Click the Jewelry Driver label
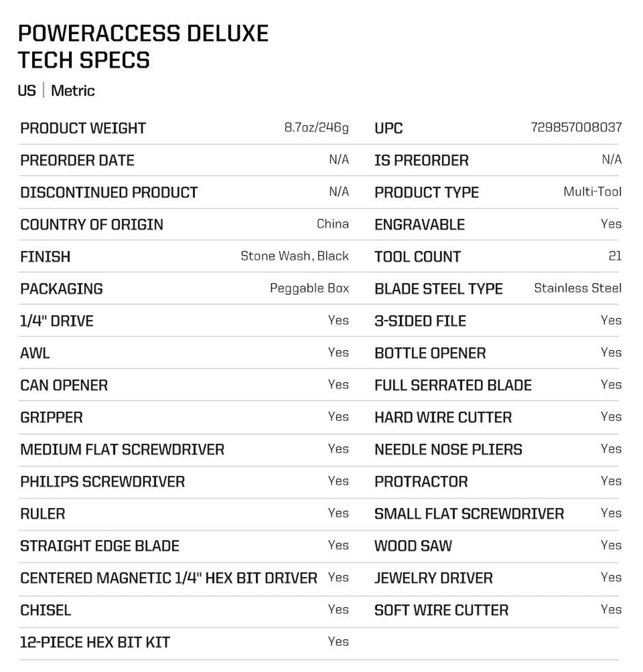The height and width of the screenshot is (672, 643). click(434, 578)
